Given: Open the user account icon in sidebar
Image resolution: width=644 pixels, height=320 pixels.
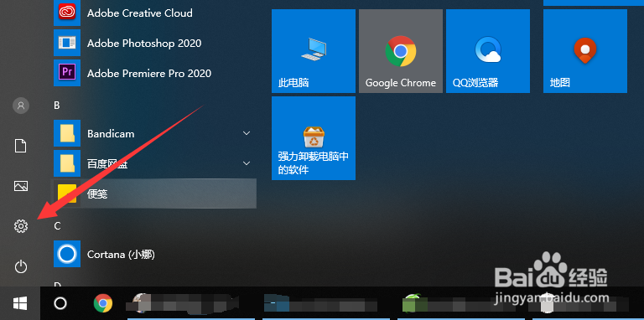Looking at the screenshot, I should pos(21,106).
